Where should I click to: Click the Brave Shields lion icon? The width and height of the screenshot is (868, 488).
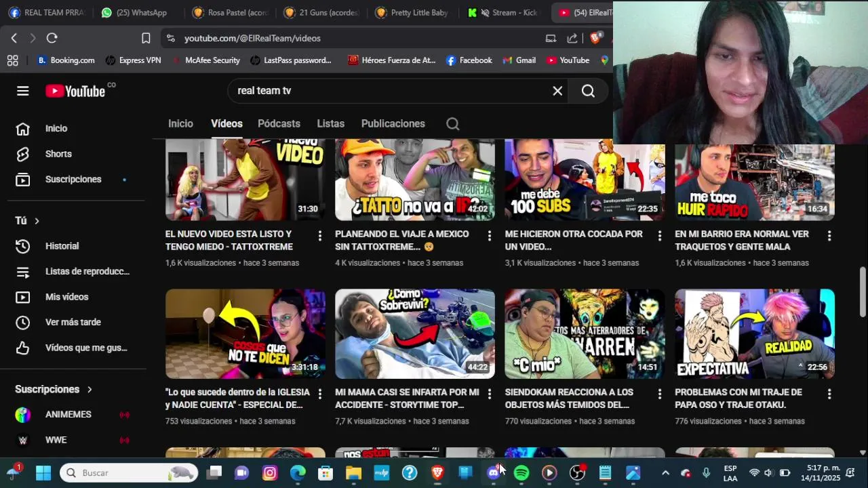point(595,38)
